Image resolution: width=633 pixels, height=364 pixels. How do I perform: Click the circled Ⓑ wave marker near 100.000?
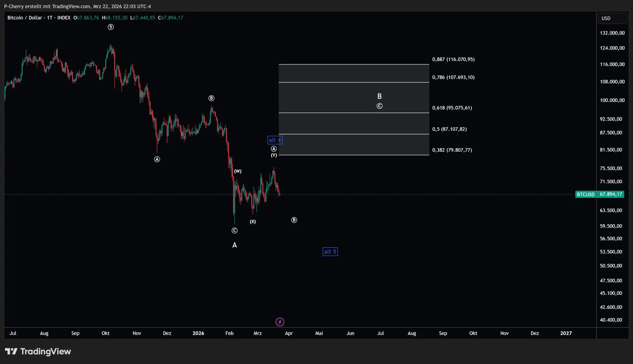(x=211, y=98)
